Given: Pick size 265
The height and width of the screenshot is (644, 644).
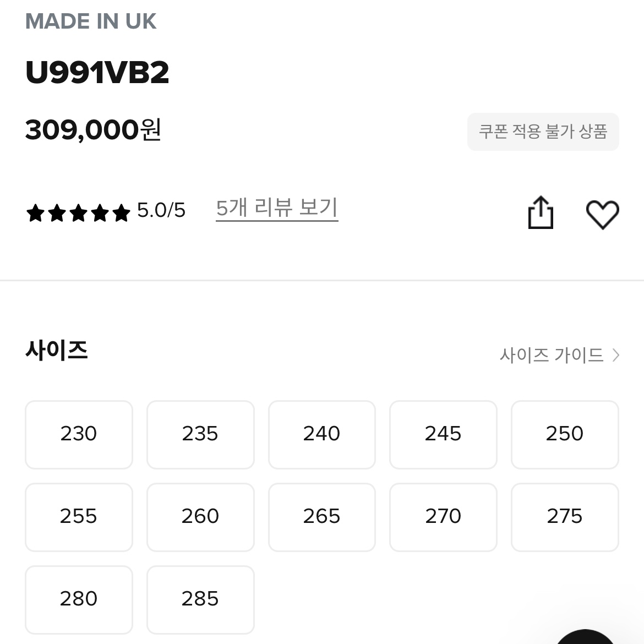Looking at the screenshot, I should click(321, 517).
